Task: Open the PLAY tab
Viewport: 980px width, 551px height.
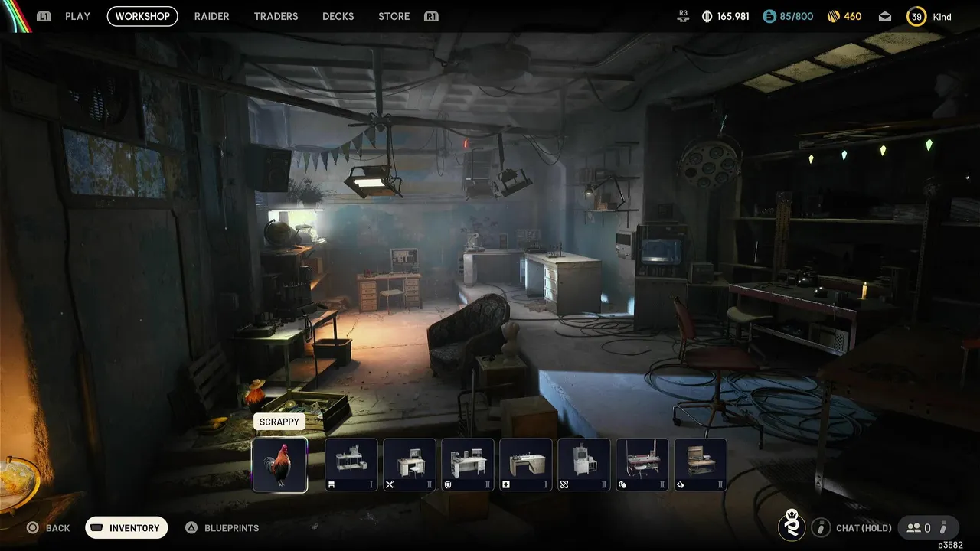Action: pos(77,16)
